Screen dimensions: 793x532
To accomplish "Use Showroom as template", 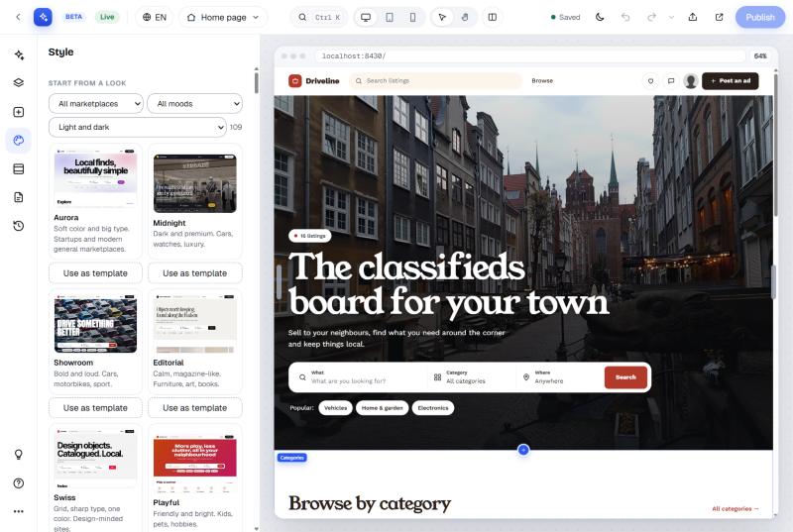I will point(95,408).
